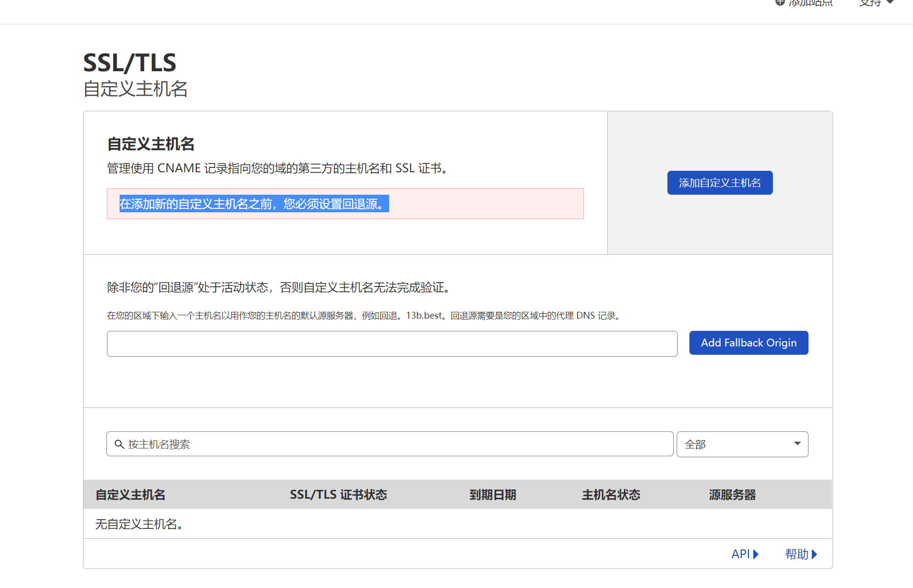The image size is (913, 588).
Task: Click the magnifier icon in the hostname search box
Action: [x=119, y=444]
